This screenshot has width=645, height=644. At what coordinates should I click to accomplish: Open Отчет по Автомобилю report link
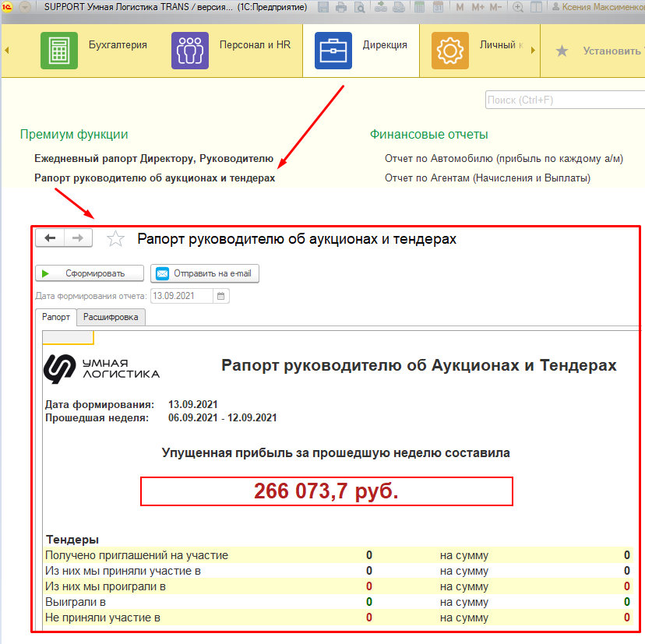(504, 159)
